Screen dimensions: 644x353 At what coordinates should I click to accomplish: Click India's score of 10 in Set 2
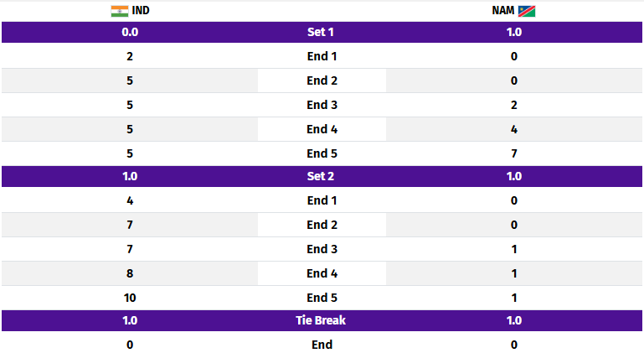(130, 298)
